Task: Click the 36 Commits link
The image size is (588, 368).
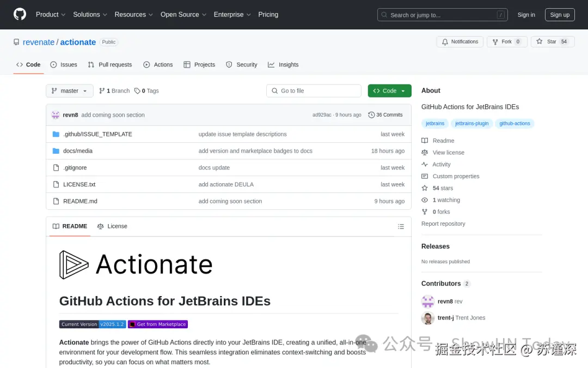Action: [385, 115]
